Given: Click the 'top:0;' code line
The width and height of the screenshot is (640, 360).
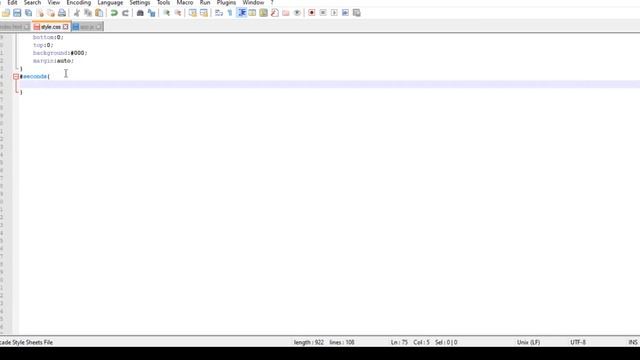Looking at the screenshot, I should click(x=43, y=45).
